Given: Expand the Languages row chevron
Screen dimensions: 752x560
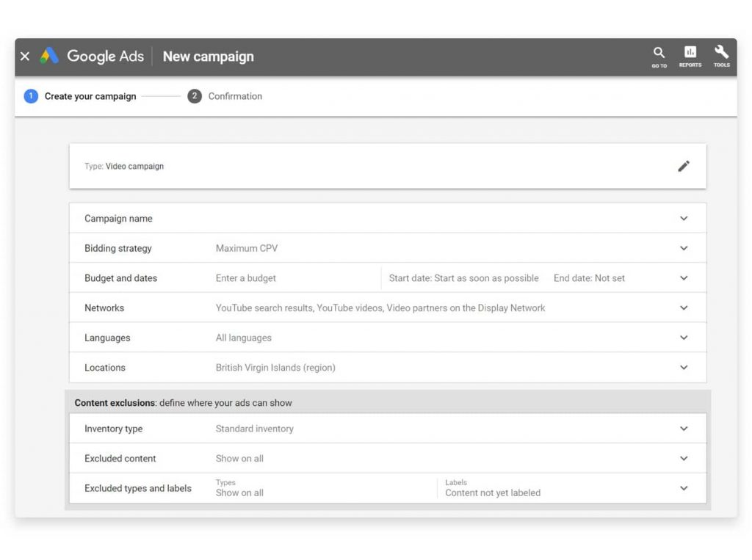Looking at the screenshot, I should pos(684,338).
